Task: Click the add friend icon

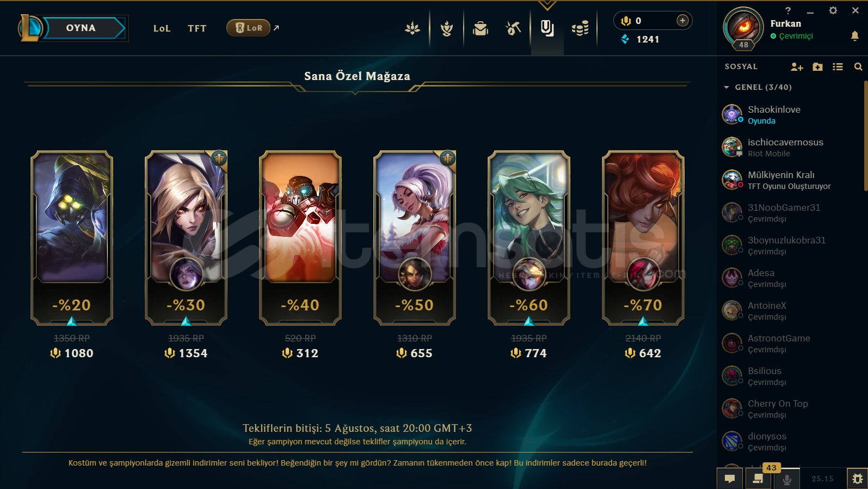Action: [x=797, y=66]
